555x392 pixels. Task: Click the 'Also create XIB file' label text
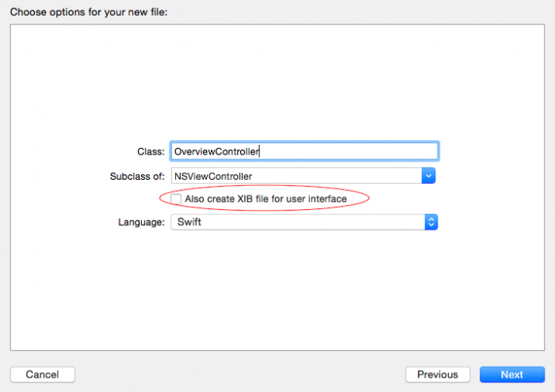coord(266,199)
